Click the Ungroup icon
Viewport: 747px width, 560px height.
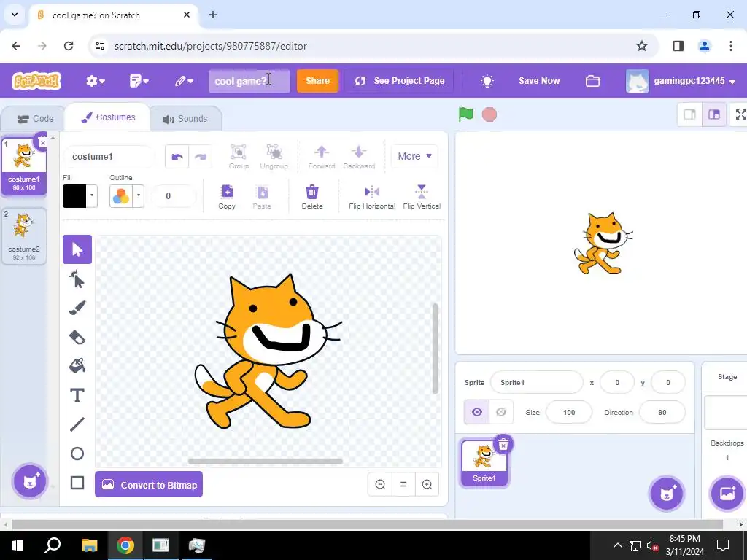click(x=274, y=157)
